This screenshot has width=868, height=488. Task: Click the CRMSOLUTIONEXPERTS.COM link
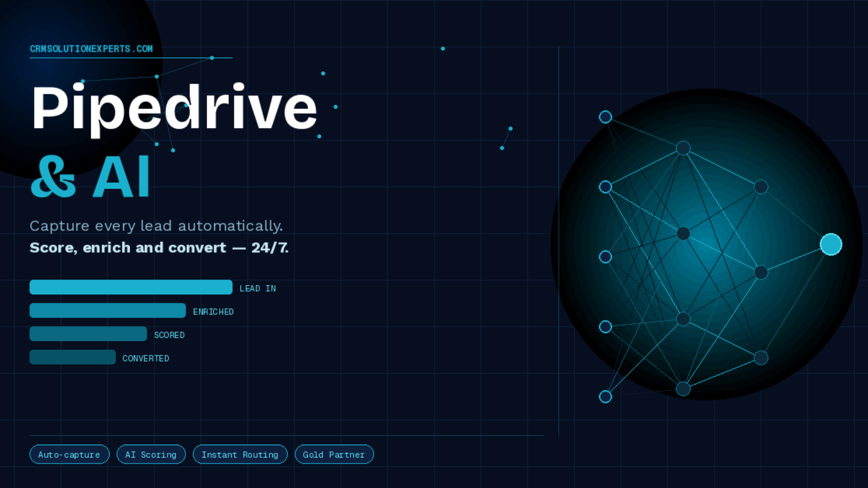(91, 49)
